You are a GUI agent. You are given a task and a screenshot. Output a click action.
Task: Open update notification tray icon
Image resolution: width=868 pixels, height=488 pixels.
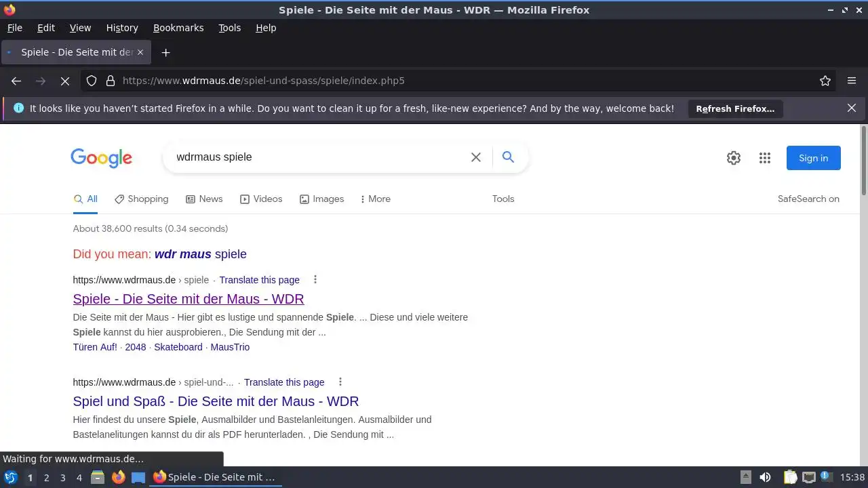pos(826,477)
